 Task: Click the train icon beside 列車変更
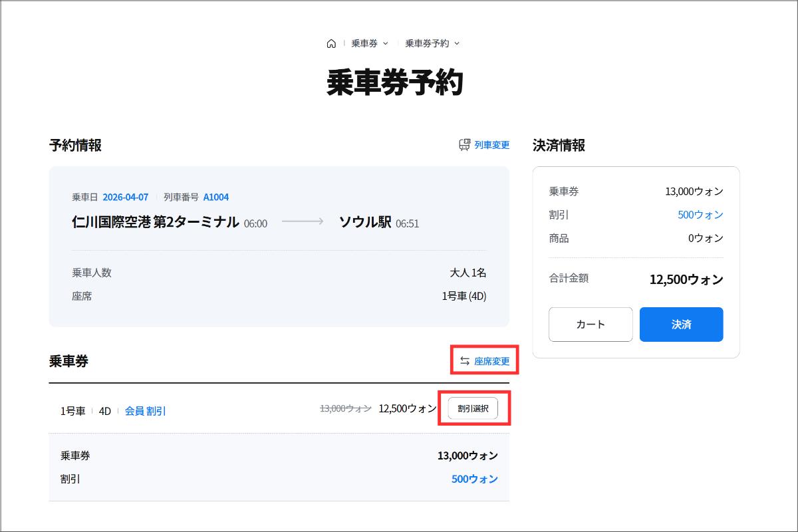464,144
